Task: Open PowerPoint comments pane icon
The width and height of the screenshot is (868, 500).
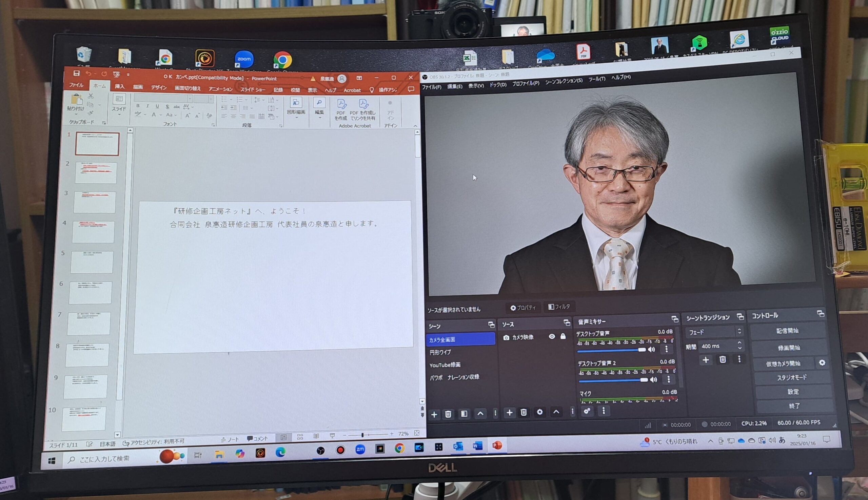Action: 411,89
